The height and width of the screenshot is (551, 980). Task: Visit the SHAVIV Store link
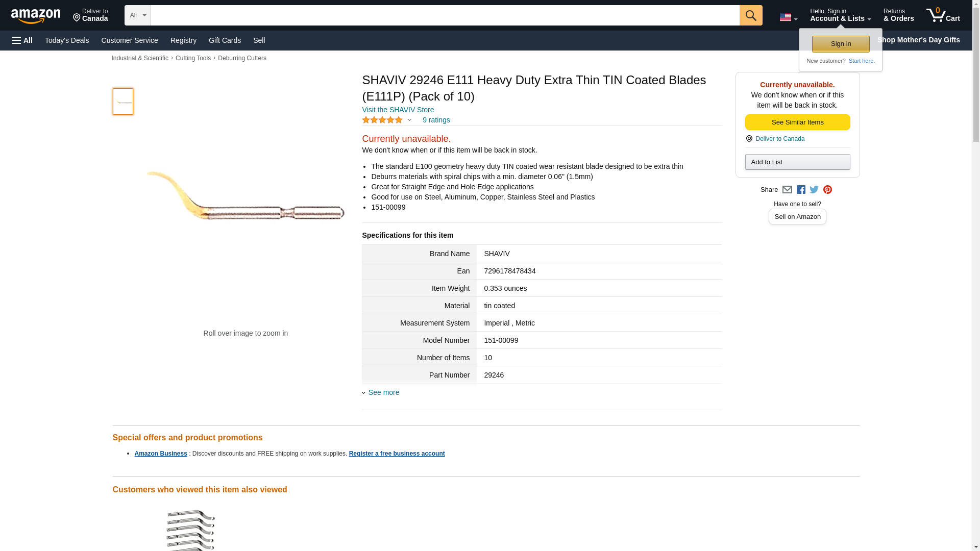[x=398, y=110]
